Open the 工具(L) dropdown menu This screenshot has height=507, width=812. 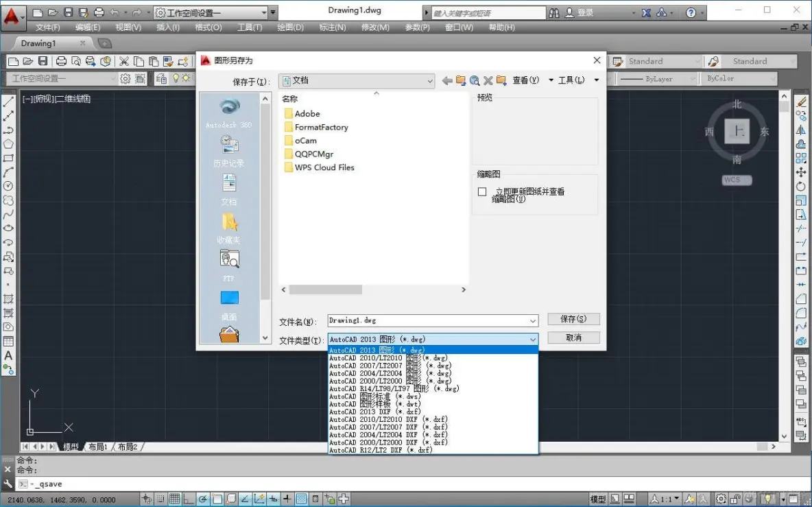pos(577,80)
